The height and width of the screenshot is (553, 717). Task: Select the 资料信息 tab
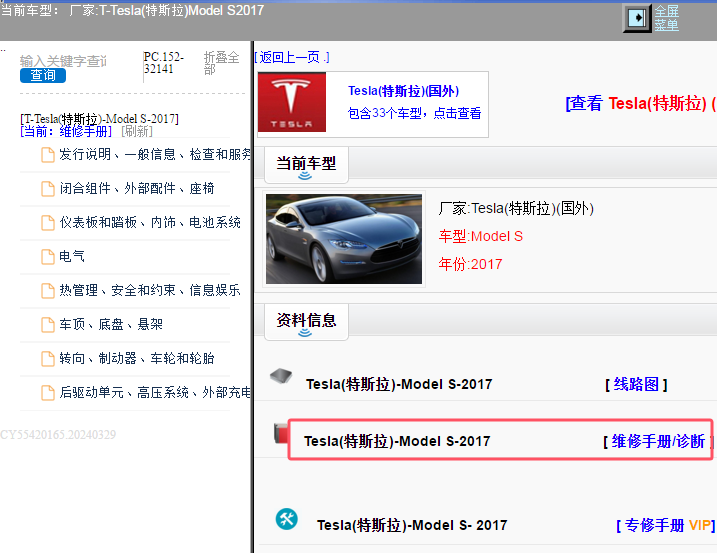306,322
